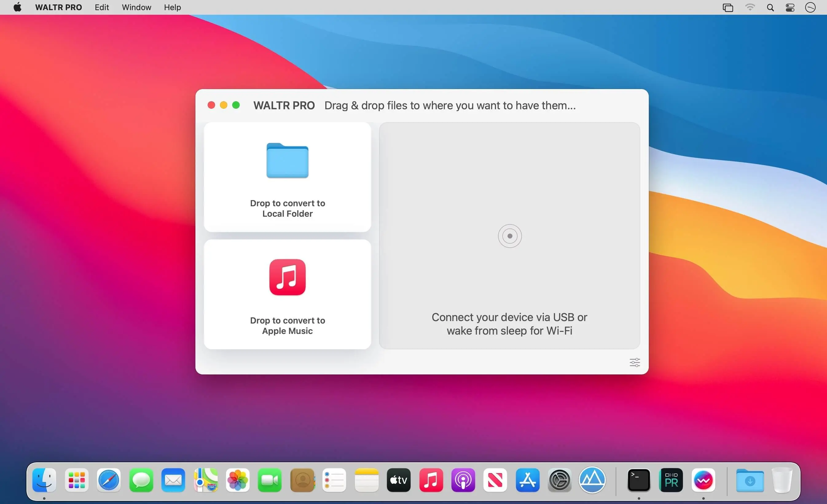
Task: Click the Connect your device via USB area
Action: pos(509,324)
